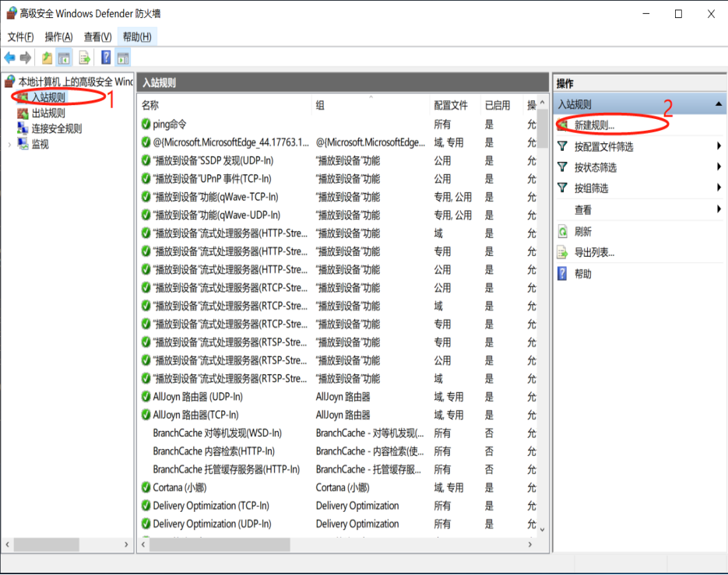Click the rules list horizontal scrollbar right arrow
Image resolution: width=728 pixels, height=575 pixels.
click(x=530, y=545)
